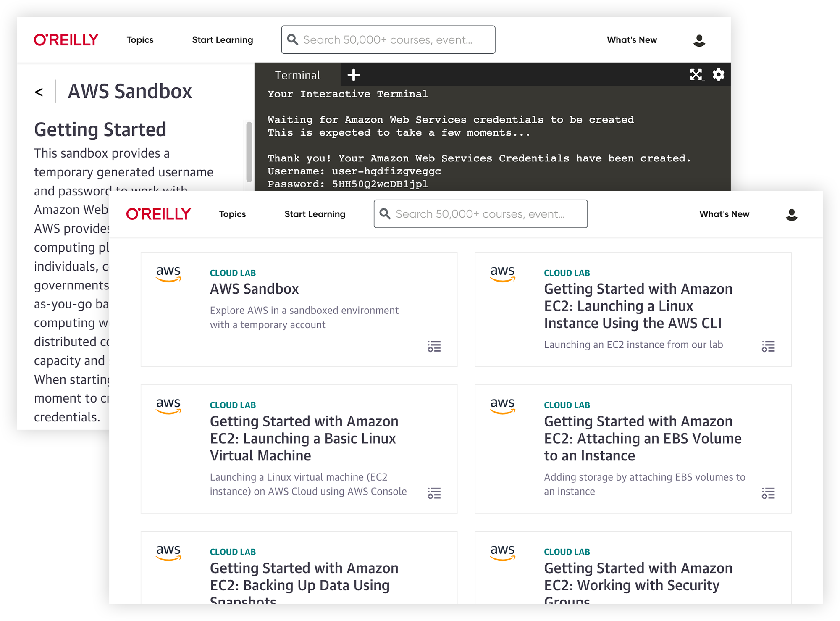Open the AWS Sandbox lab title
840x621 pixels.
coord(254,289)
